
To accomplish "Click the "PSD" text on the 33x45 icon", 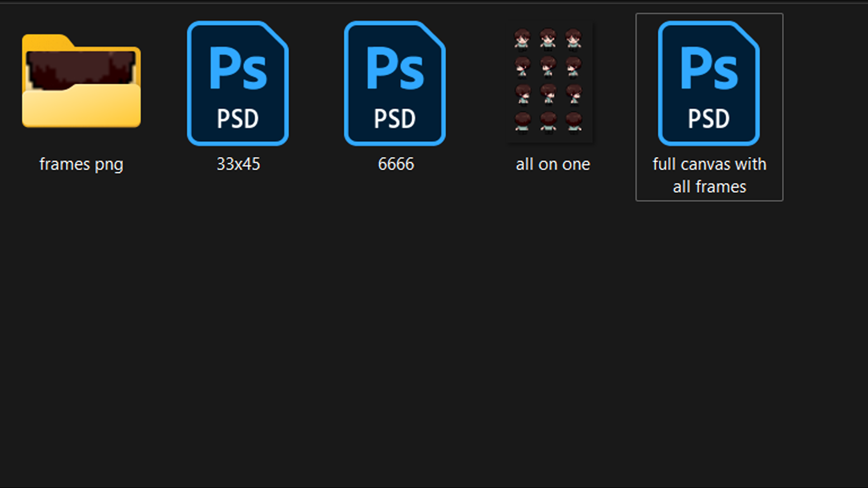I will 238,119.
